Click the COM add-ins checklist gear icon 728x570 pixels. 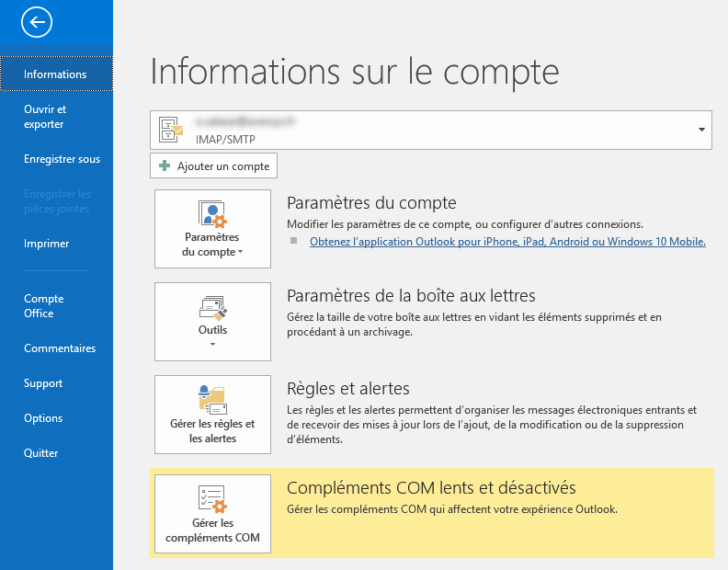212,499
